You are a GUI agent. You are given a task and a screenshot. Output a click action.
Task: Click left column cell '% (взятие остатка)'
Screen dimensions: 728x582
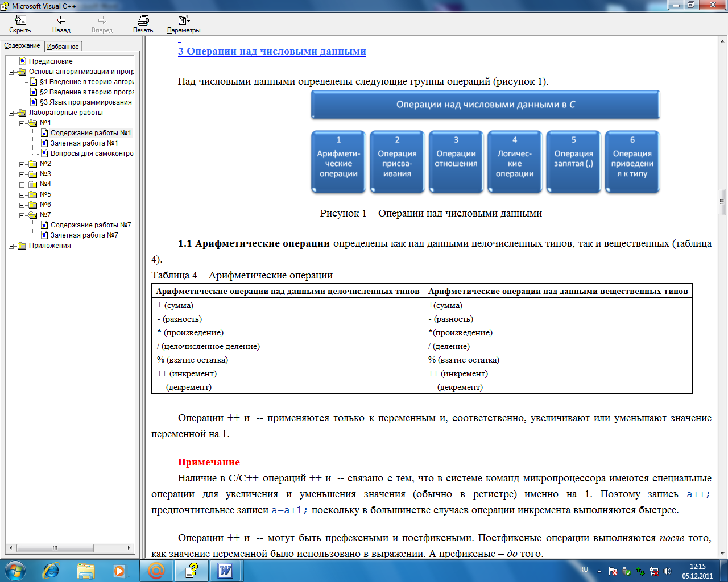click(x=192, y=360)
